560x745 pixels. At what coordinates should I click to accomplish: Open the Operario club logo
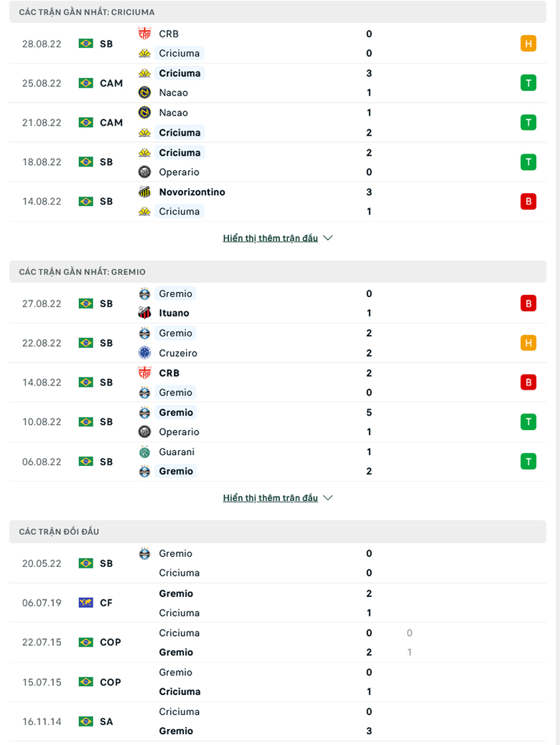144,172
